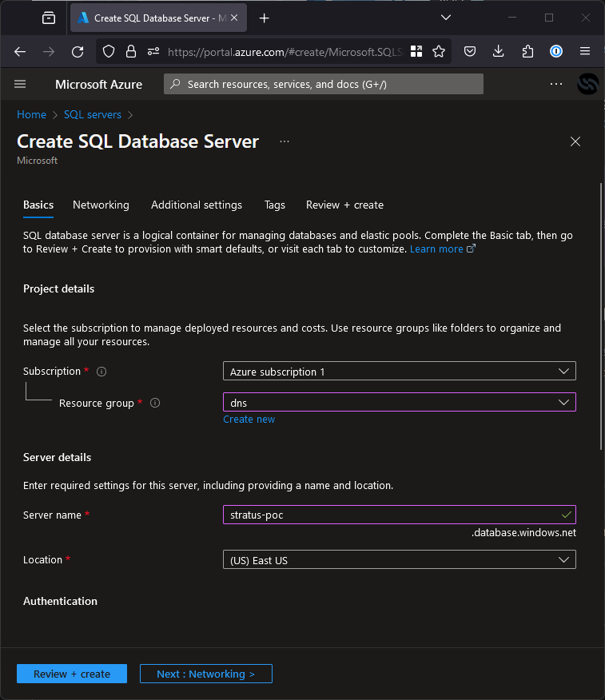Image resolution: width=605 pixels, height=700 pixels.
Task: Navigate to SQL servers breadcrumb link
Action: point(93,115)
